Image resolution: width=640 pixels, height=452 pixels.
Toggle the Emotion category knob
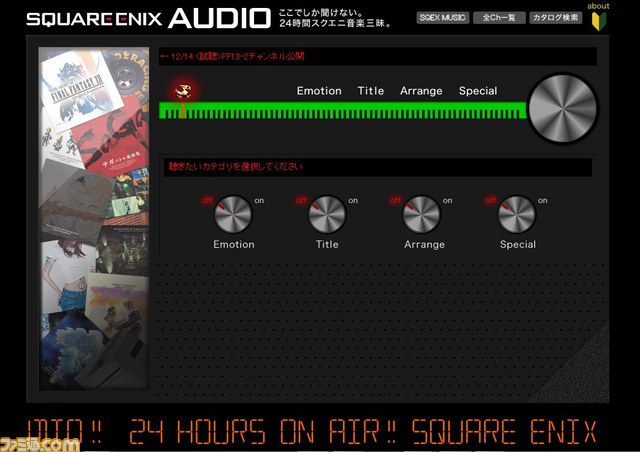233,214
